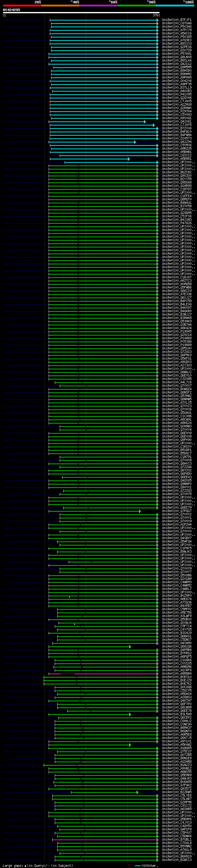
Task: Click the purple ~60% identity legend segment
Action: click(99, 6)
